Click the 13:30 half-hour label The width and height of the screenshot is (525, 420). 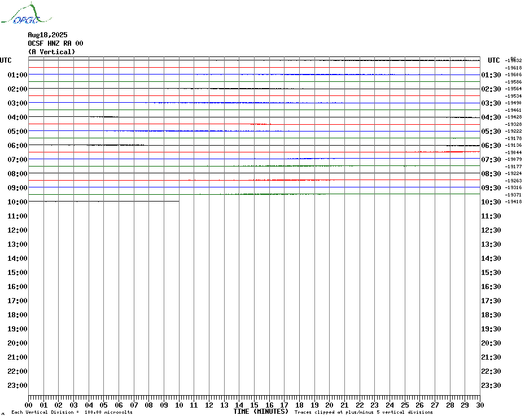(x=491, y=244)
